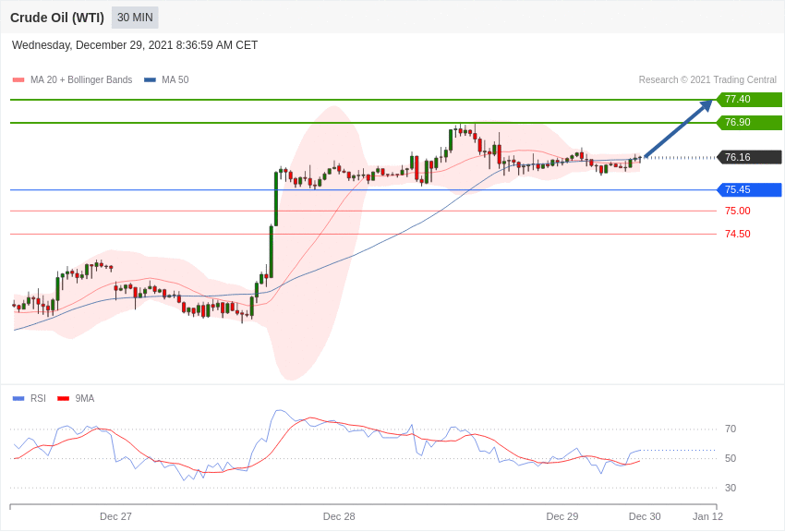Screen dimensions: 785x532
Task: Click the MA 50 legend color swatch
Action: (x=150, y=80)
